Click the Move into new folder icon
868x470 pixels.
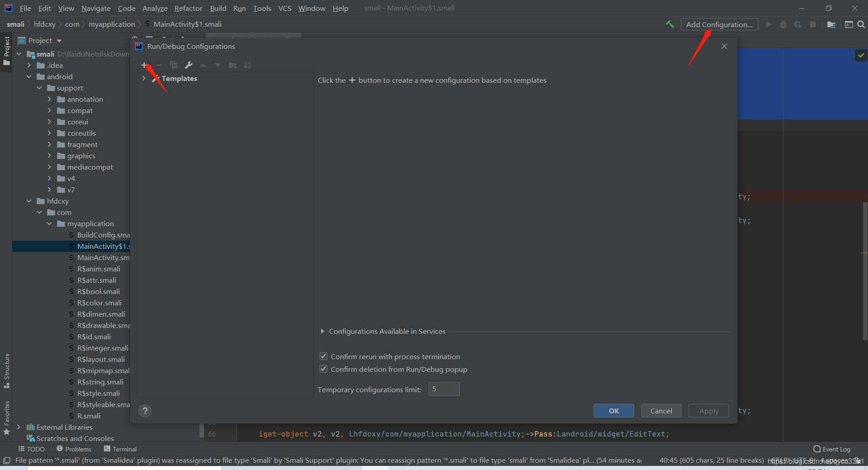[233, 65]
